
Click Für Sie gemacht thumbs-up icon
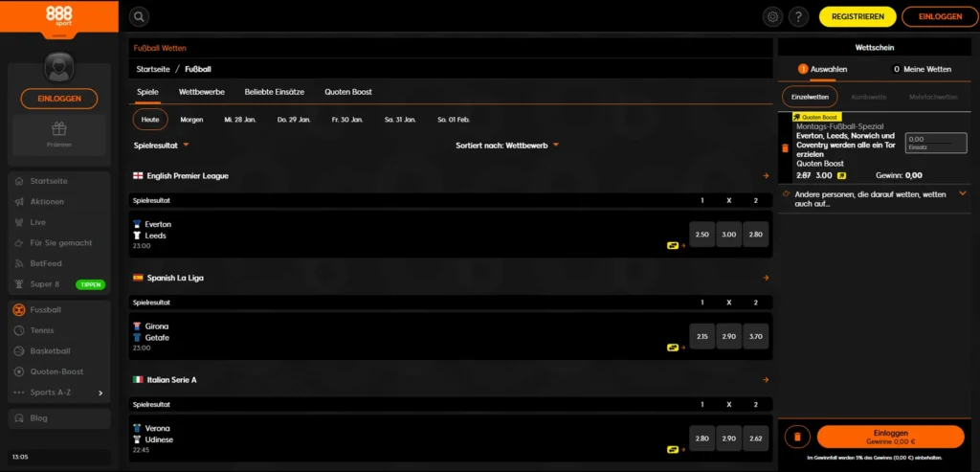coord(19,243)
